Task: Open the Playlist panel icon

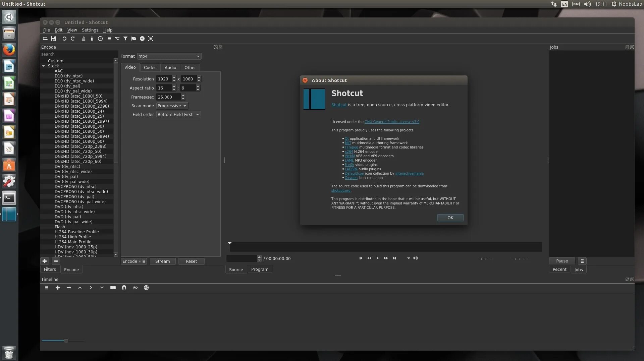Action: click(x=108, y=39)
